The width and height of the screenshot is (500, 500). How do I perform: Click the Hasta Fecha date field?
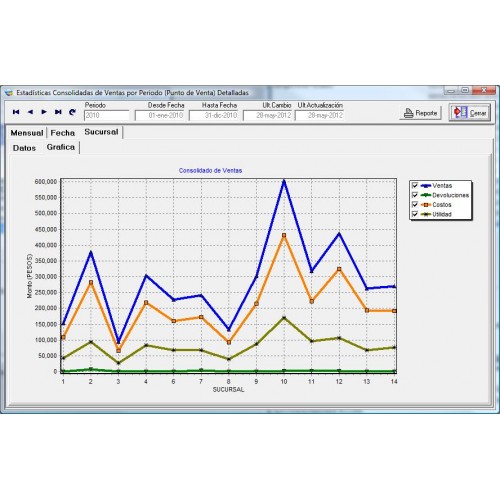coord(213,115)
